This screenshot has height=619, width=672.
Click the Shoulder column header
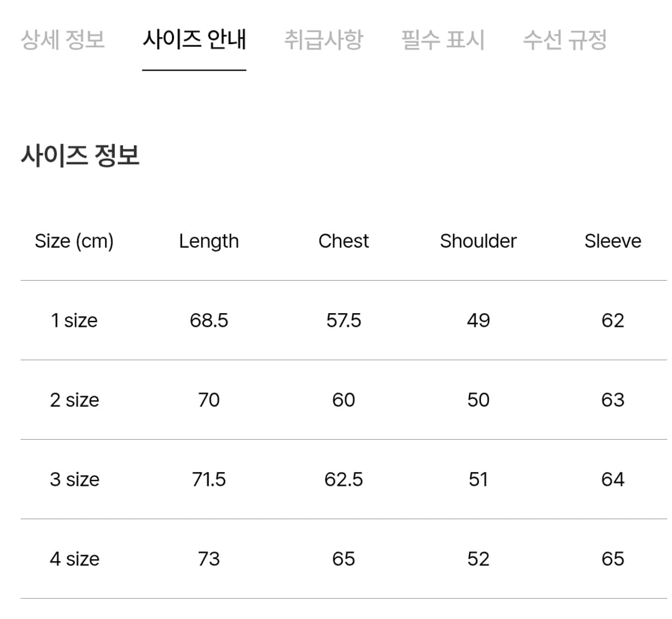coord(478,241)
